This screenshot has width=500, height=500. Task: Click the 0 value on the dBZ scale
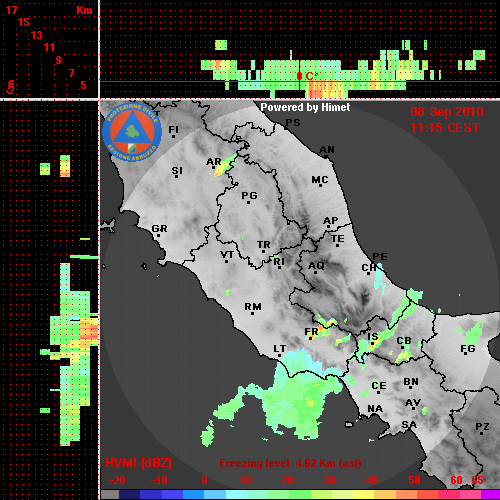click(x=204, y=480)
